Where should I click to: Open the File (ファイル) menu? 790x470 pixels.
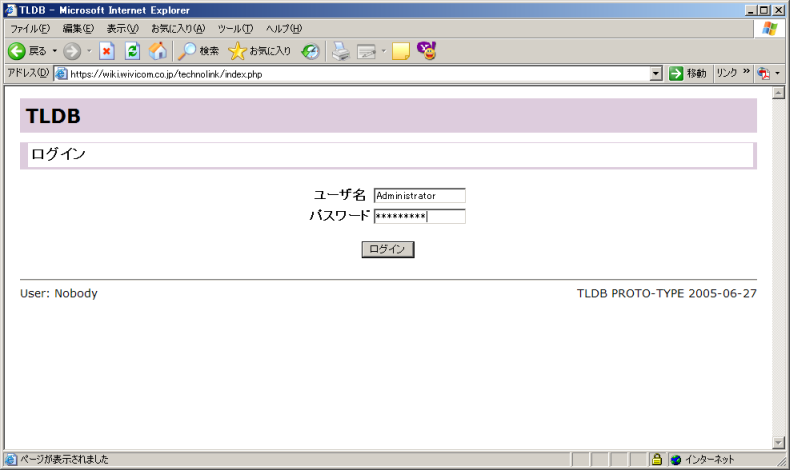29,29
